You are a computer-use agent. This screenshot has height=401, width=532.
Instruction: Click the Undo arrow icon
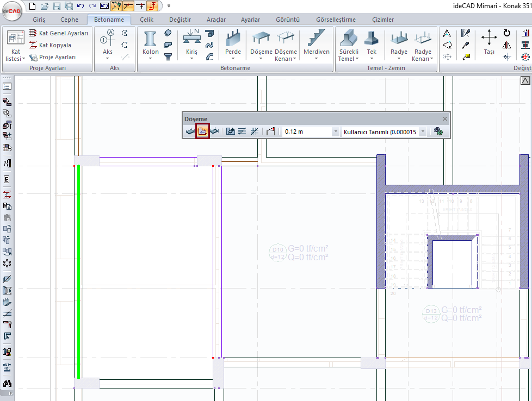tap(81, 6)
